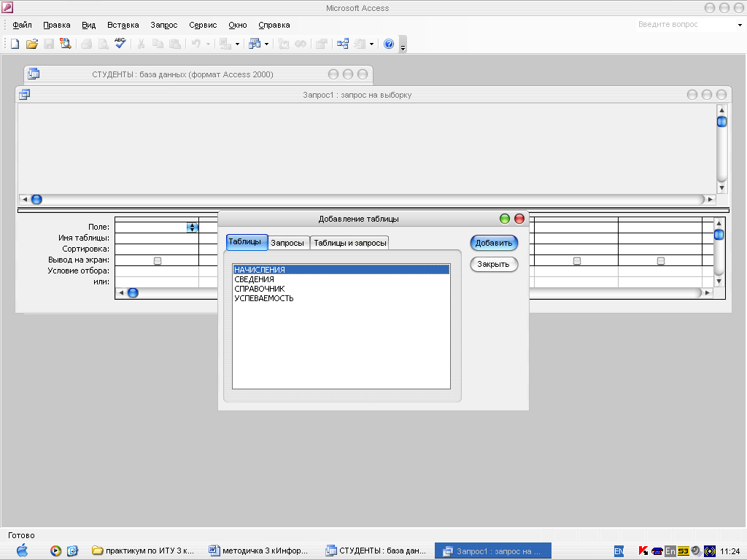Open the 'Введите вопрос' help box dropdown arrow
This screenshot has height=560, width=747.
(740, 25)
